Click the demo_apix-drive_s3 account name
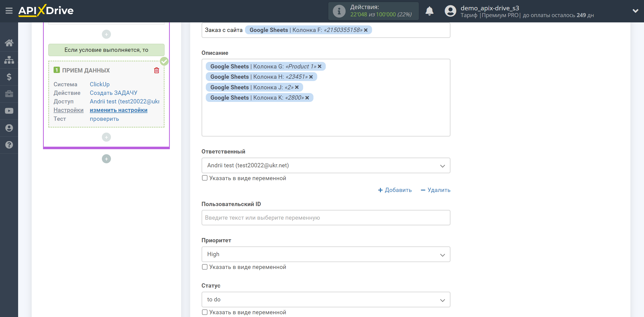 point(490,8)
